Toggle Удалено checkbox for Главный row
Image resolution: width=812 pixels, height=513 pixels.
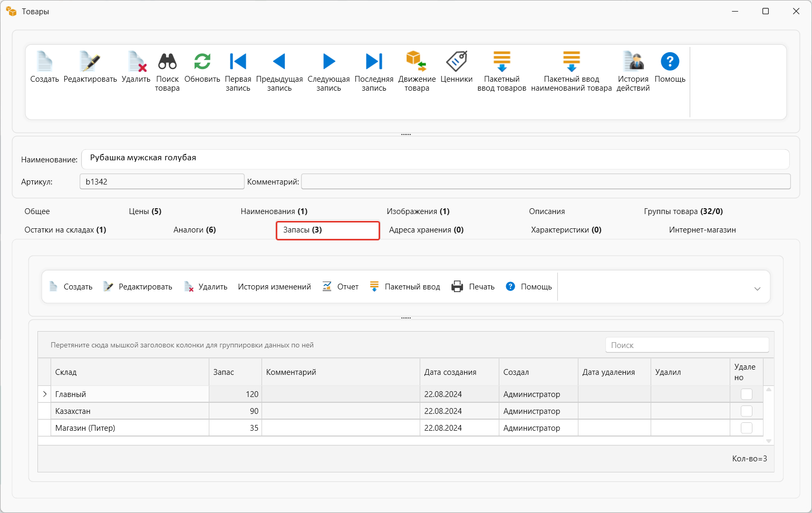click(747, 394)
